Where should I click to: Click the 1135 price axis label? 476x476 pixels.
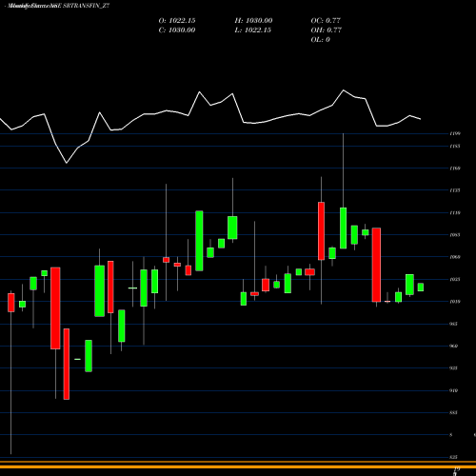click(455, 190)
